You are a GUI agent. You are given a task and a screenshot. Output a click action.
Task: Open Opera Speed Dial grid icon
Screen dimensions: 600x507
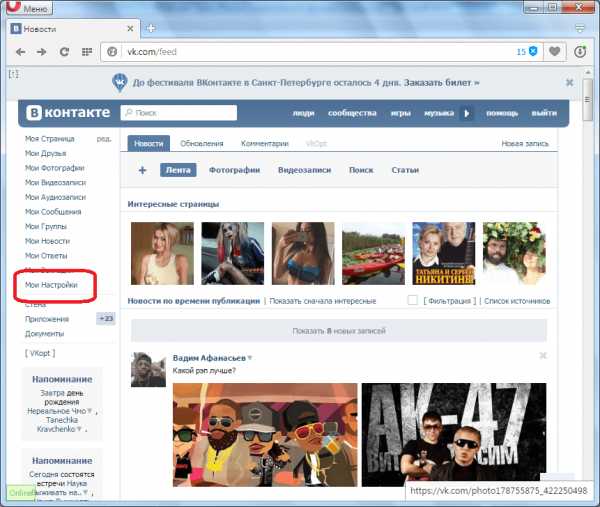(87, 52)
